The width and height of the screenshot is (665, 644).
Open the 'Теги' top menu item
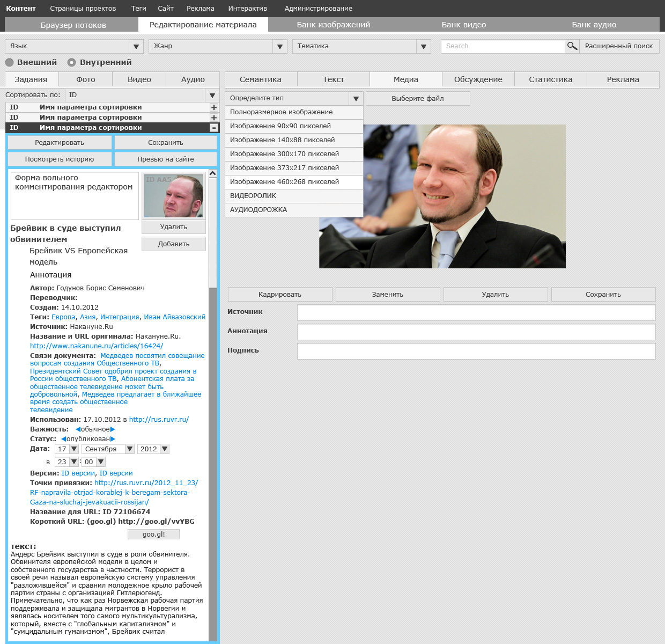pos(139,9)
